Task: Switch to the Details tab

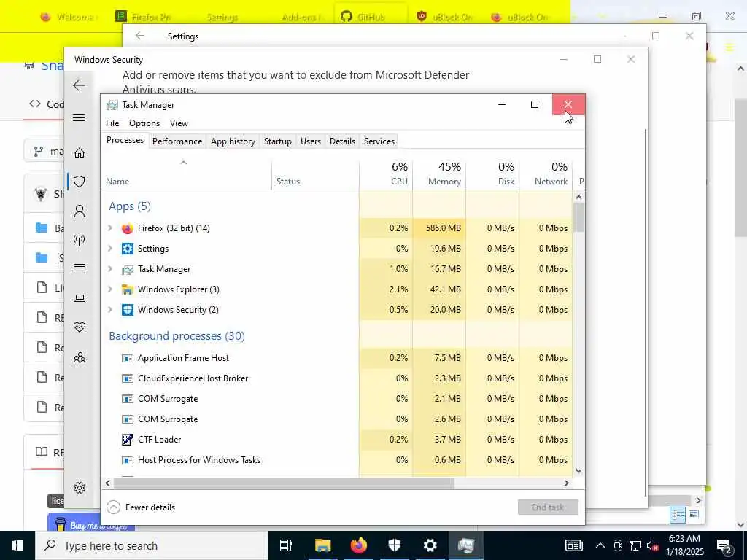Action: coord(343,141)
